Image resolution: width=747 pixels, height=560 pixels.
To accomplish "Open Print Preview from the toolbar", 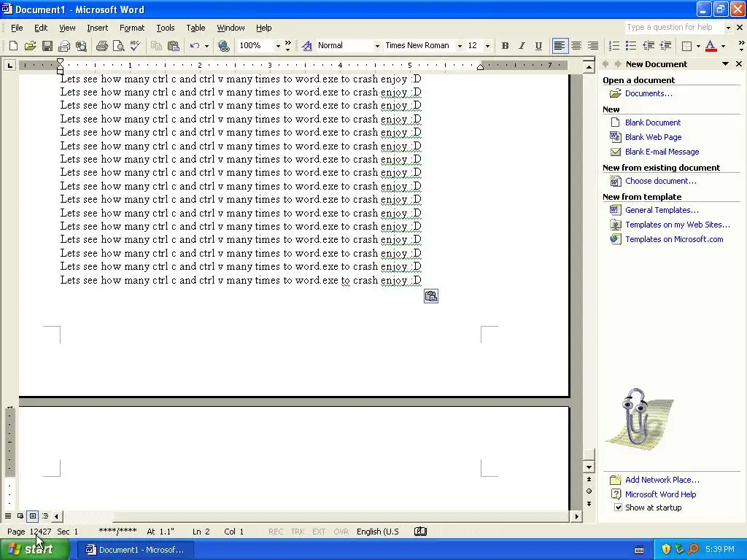I will (x=119, y=46).
